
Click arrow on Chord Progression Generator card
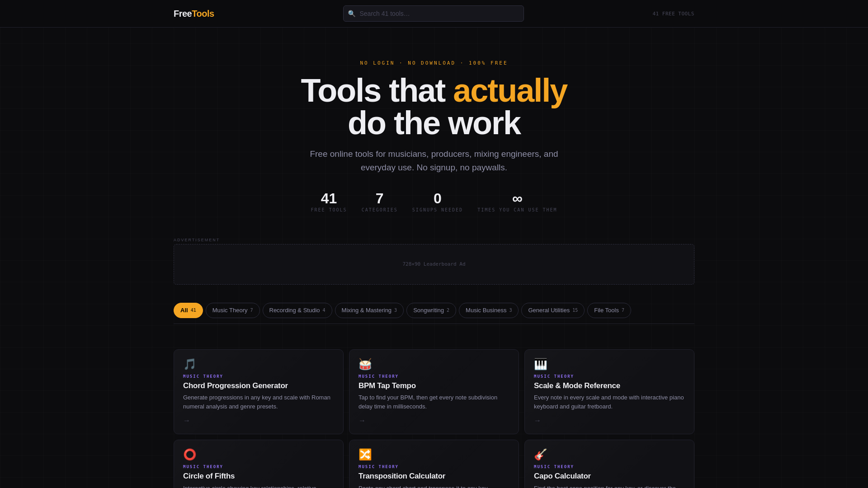point(187,421)
